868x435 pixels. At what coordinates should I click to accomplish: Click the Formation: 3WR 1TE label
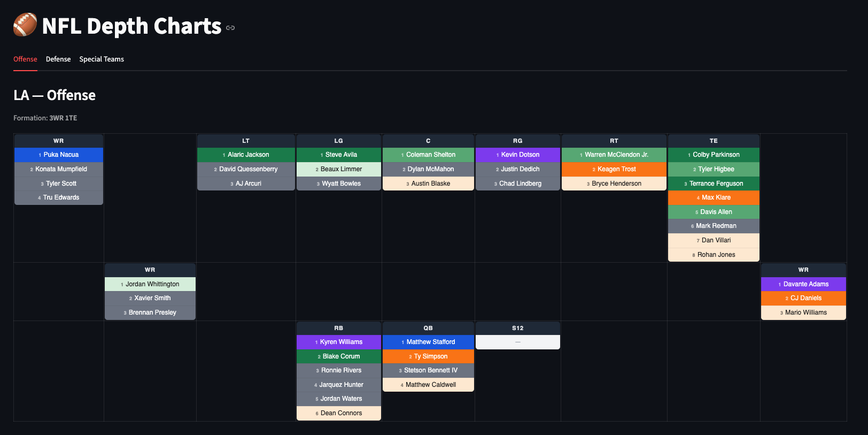click(x=45, y=118)
